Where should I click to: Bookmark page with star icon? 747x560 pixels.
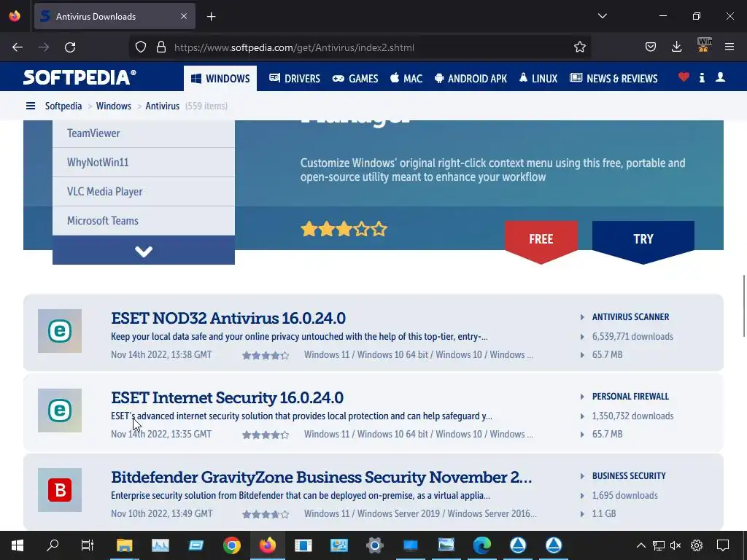tap(580, 47)
